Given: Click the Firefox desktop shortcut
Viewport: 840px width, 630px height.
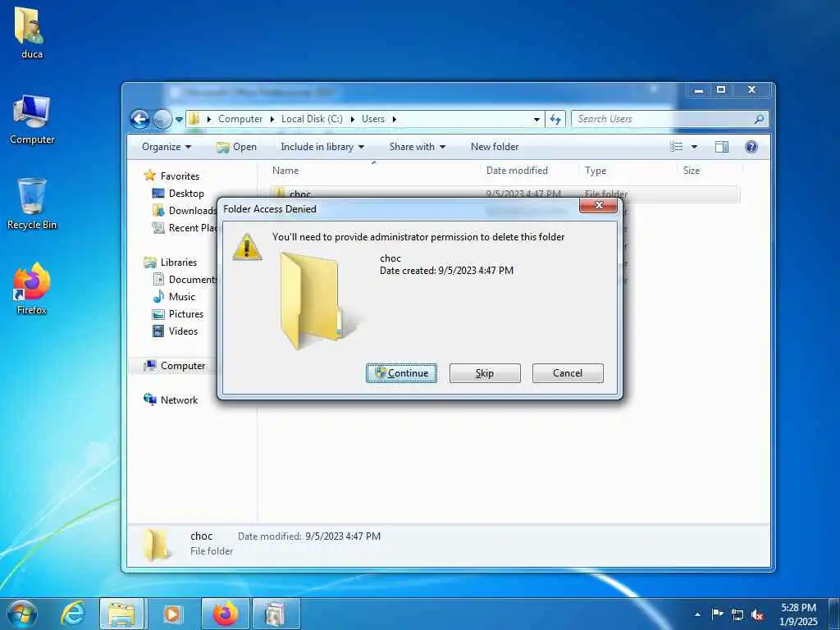Looking at the screenshot, I should coord(32,289).
